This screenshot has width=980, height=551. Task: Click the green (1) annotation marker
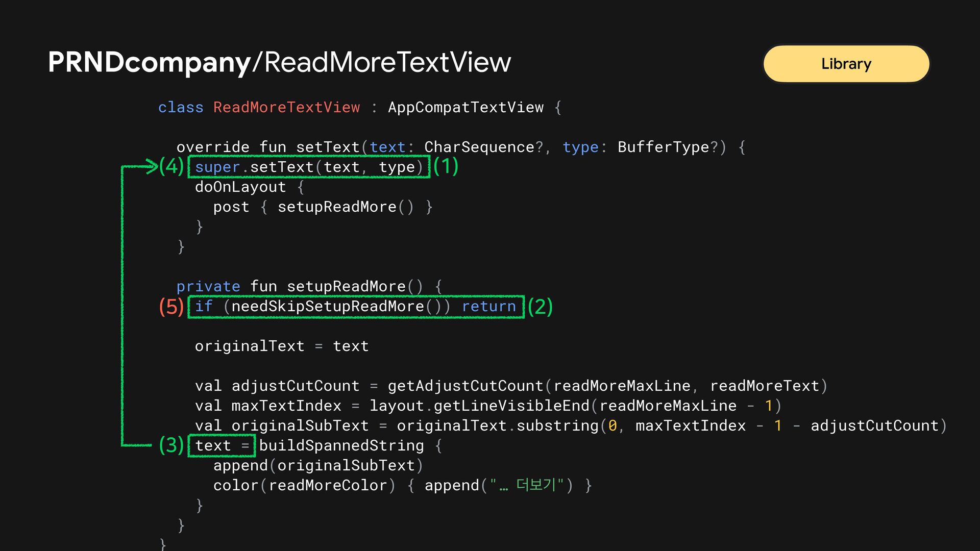click(446, 166)
